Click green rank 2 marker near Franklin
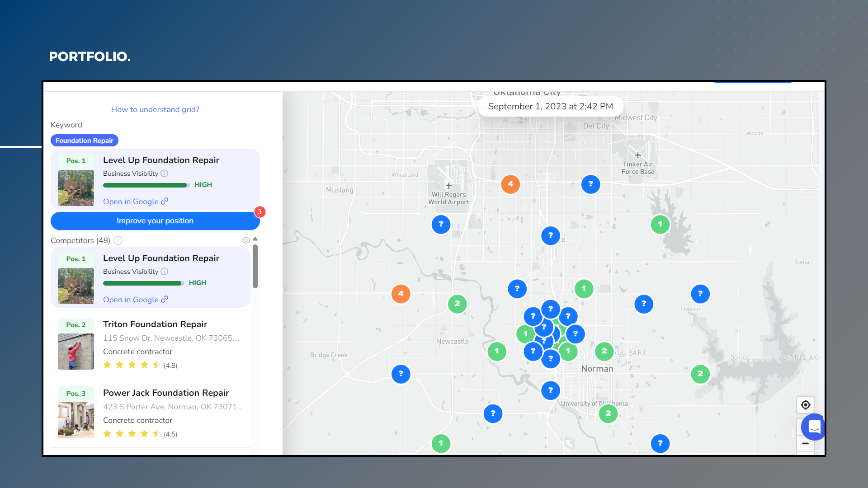 [x=700, y=374]
